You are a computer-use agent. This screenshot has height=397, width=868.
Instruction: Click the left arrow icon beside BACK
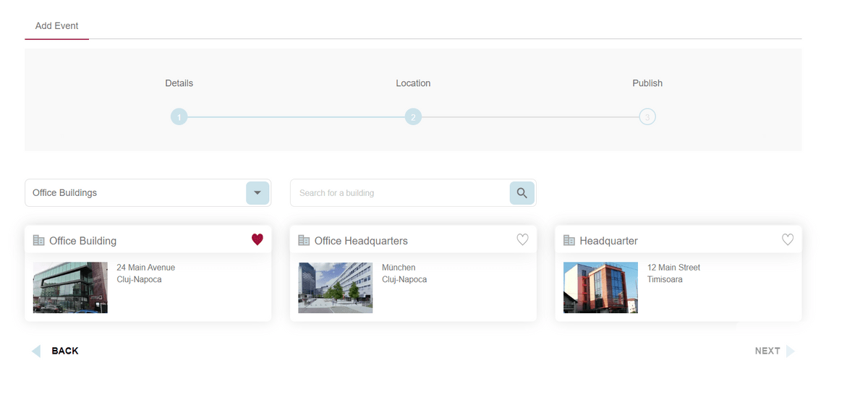coord(36,351)
